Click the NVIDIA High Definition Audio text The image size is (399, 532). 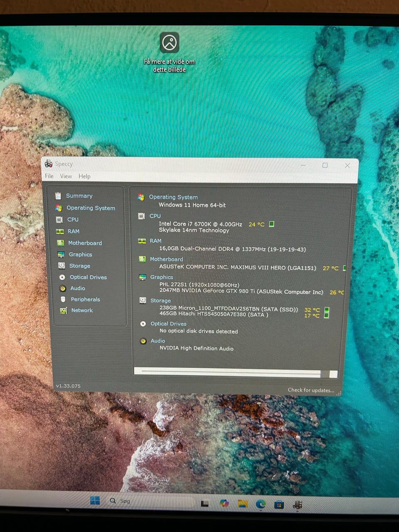[x=197, y=348]
